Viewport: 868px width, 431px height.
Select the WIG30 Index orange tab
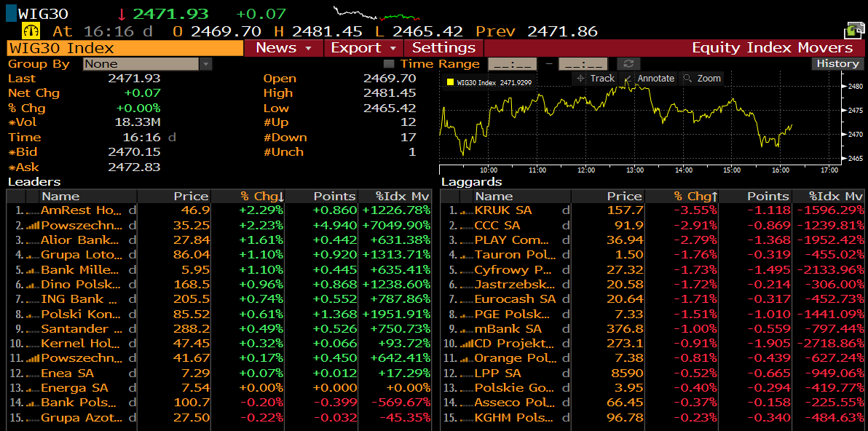point(125,48)
